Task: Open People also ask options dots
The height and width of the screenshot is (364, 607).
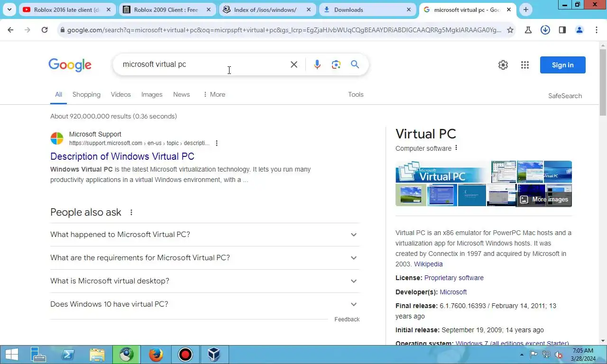Action: click(131, 212)
